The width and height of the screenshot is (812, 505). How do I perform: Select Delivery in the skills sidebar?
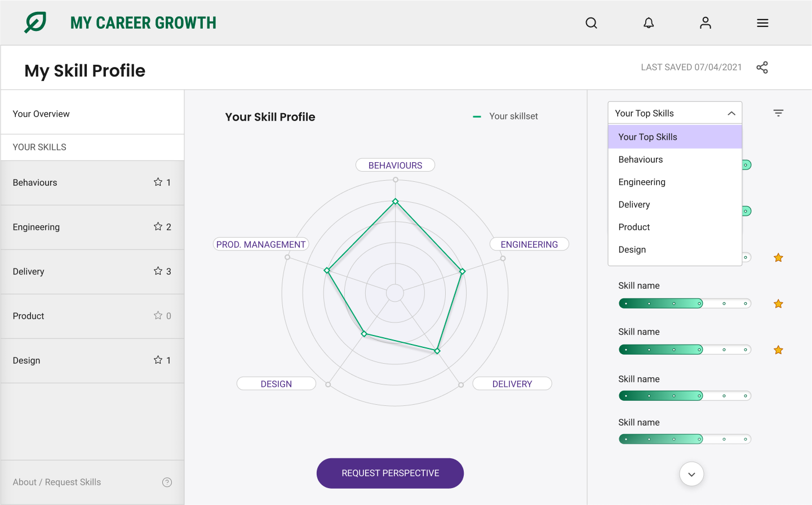pyautogui.click(x=92, y=271)
